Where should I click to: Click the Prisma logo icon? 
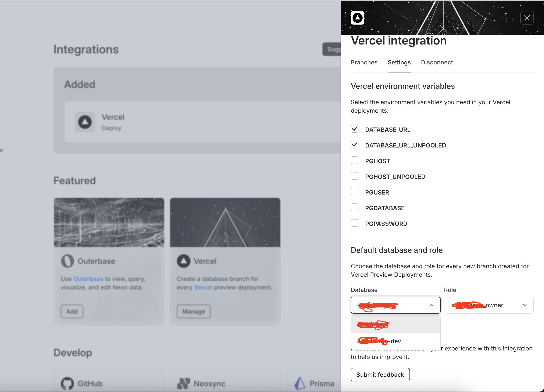point(300,383)
